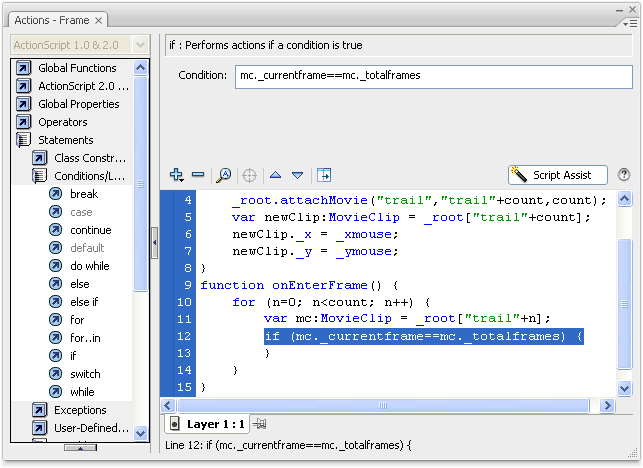Click the delete selected action minus icon
643x468 pixels.
(198, 175)
